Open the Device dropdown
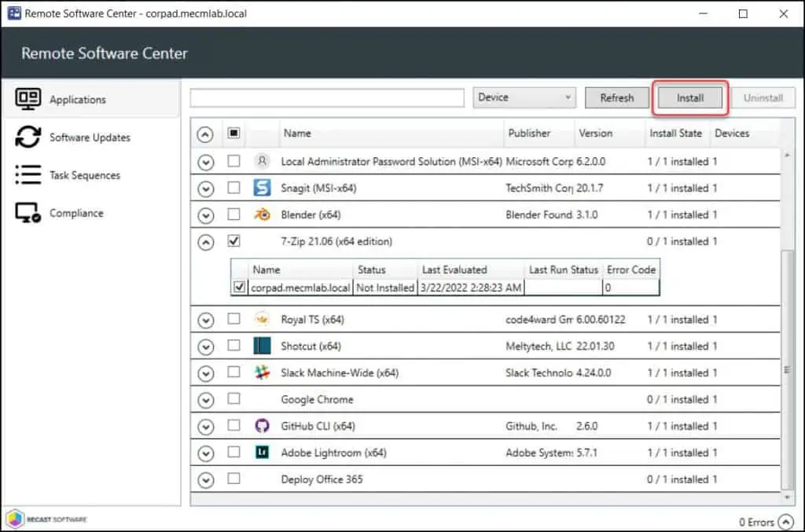 point(524,97)
